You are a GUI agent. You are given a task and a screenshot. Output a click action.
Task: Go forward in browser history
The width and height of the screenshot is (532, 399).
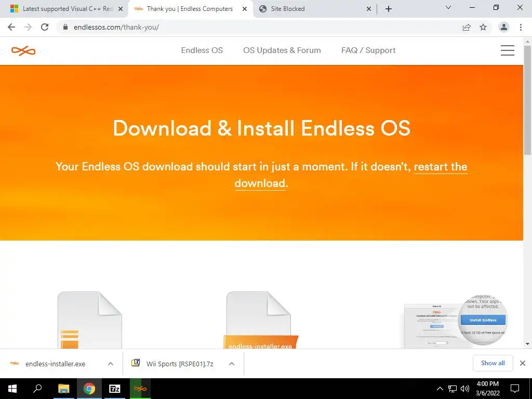28,27
